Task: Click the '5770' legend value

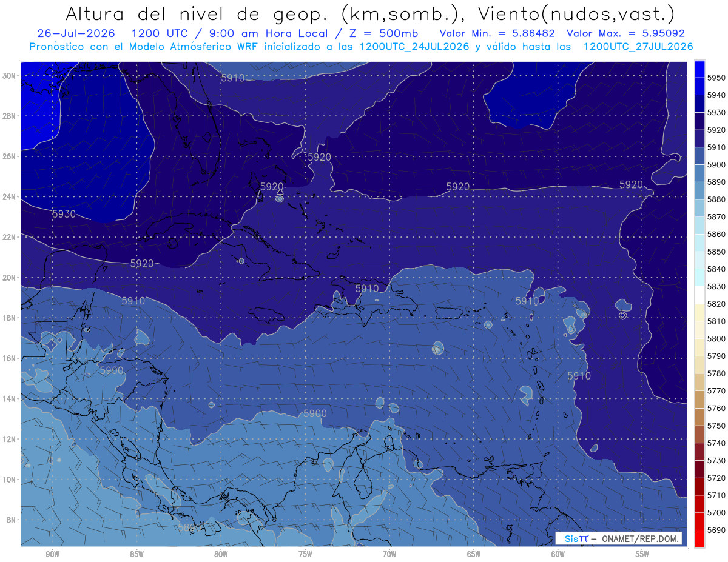Action: (x=716, y=390)
